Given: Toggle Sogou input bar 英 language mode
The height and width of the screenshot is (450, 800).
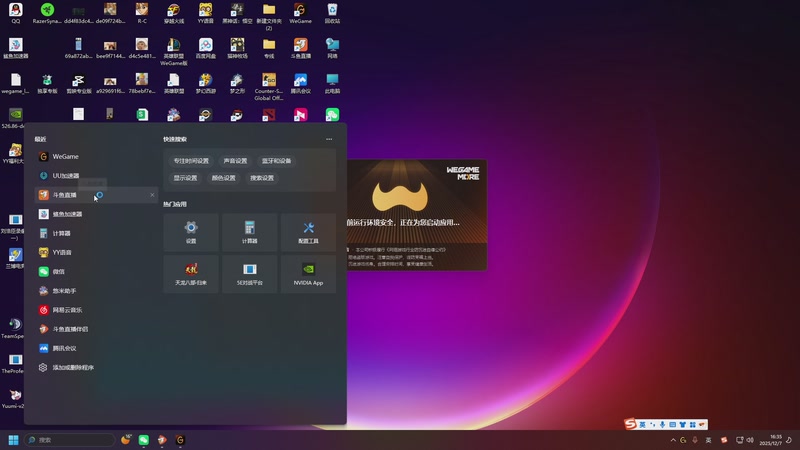Looking at the screenshot, I should [642, 424].
